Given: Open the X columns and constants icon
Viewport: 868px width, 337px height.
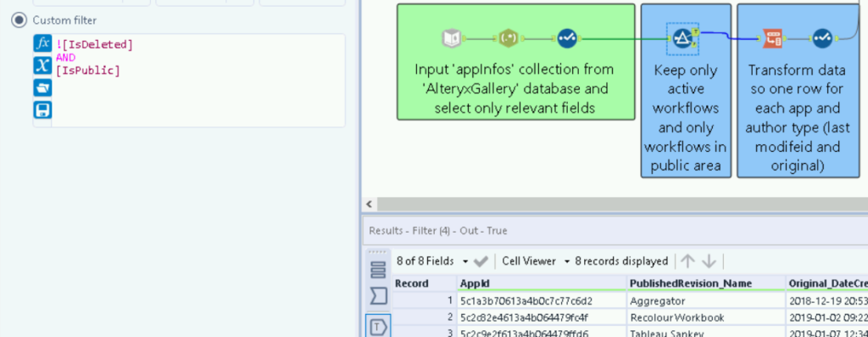Looking at the screenshot, I should 42,65.
